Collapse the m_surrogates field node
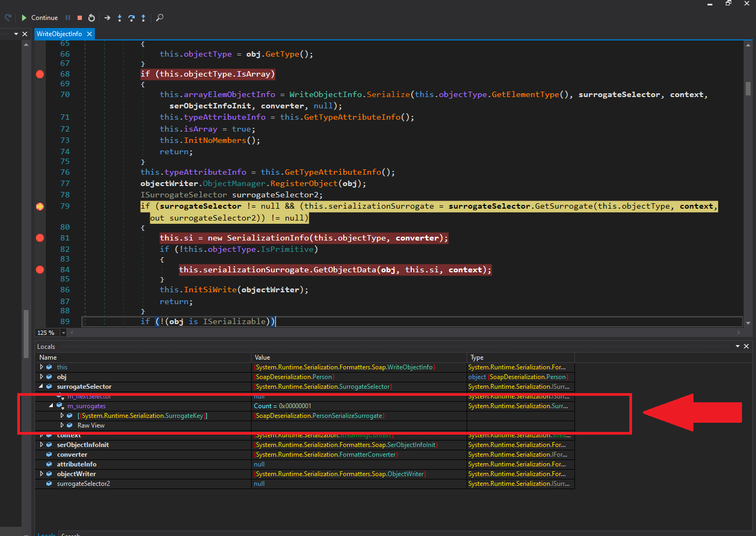 tap(51, 406)
